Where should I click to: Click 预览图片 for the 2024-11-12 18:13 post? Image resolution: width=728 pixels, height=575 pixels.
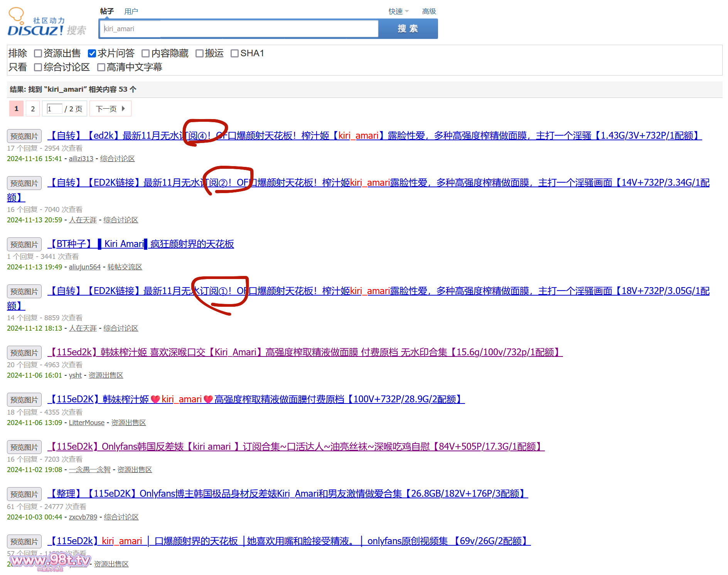24,291
